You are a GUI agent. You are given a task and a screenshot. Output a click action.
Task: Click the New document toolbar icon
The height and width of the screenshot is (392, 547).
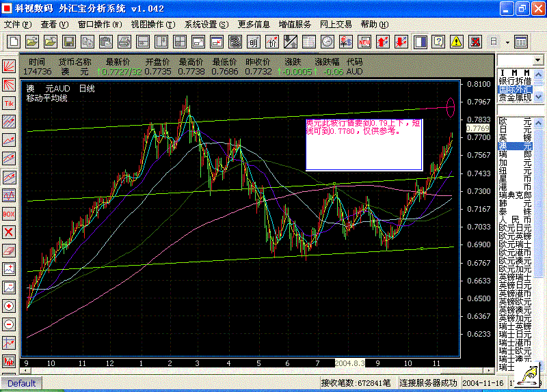(x=14, y=42)
